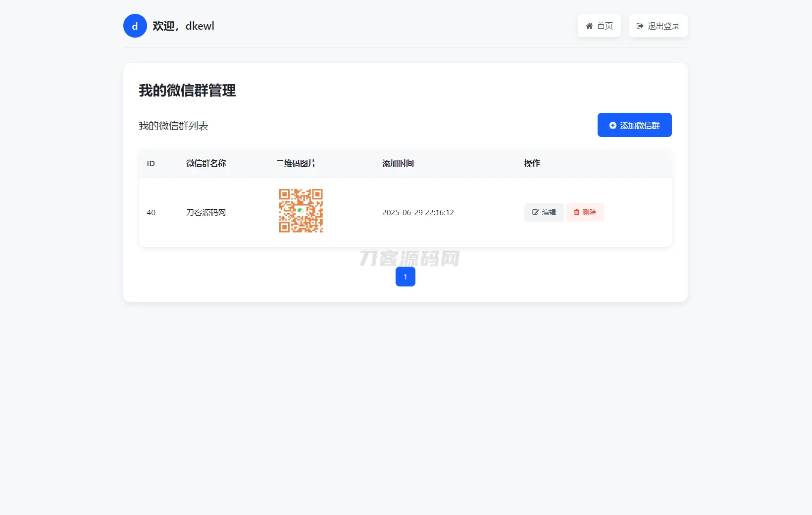Click the home icon beside 首页
The image size is (812, 515).
(x=590, y=25)
